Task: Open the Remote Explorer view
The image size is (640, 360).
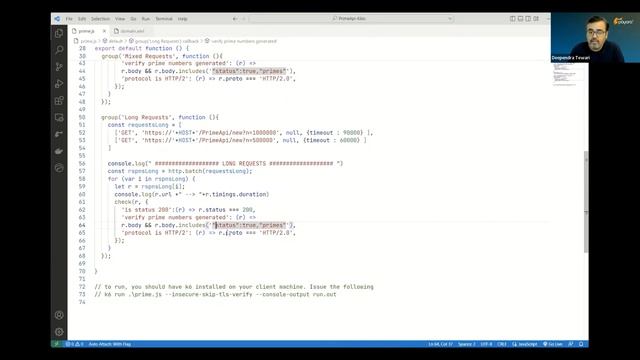Action: pyautogui.click(x=59, y=118)
